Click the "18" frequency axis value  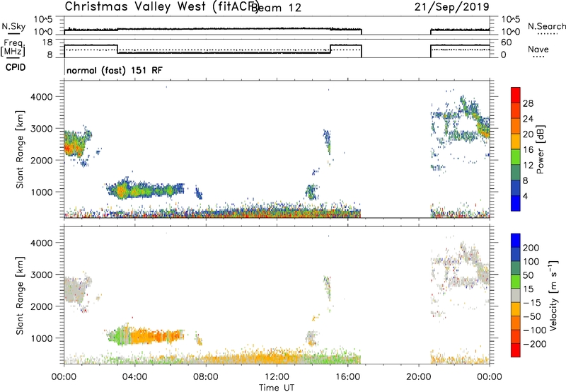(48, 42)
